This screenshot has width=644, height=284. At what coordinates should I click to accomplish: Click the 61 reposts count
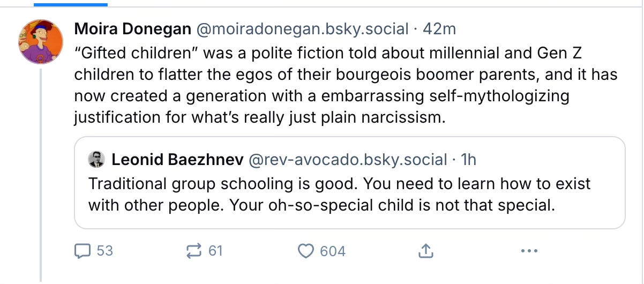[215, 250]
